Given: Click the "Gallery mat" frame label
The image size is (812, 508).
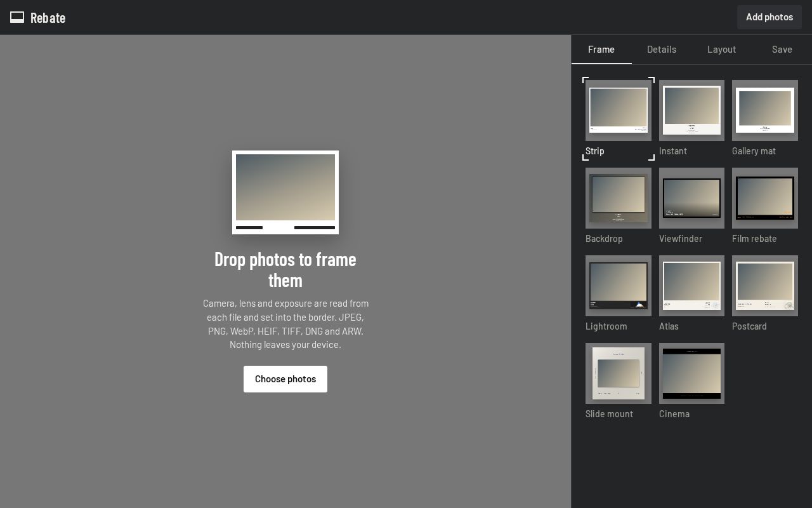Looking at the screenshot, I should pos(754,151).
